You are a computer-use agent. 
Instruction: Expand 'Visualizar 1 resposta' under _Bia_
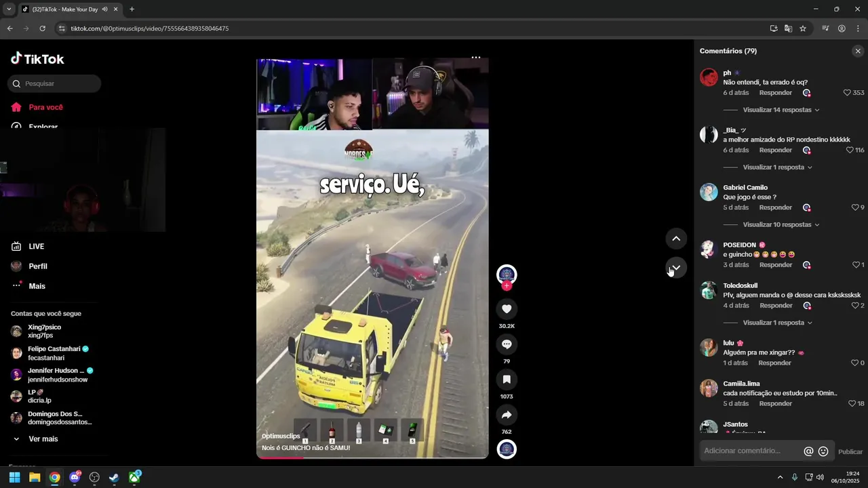click(x=778, y=167)
